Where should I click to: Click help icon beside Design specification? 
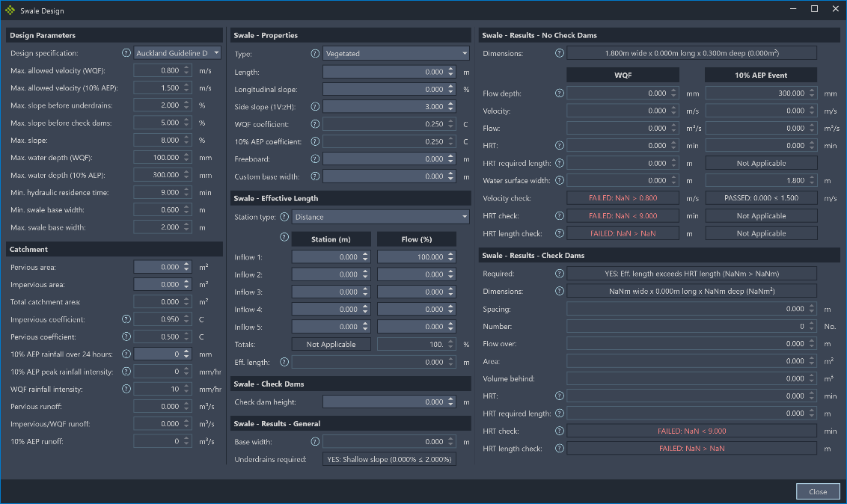point(126,53)
